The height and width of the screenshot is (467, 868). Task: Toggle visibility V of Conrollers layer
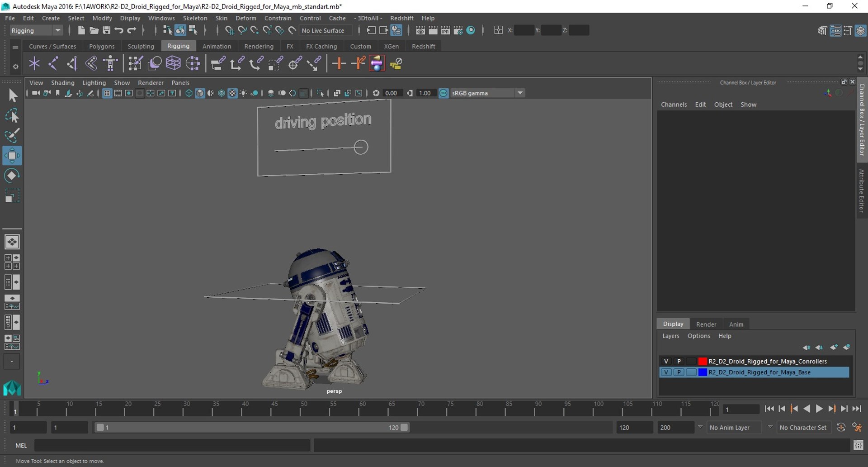tap(666, 361)
